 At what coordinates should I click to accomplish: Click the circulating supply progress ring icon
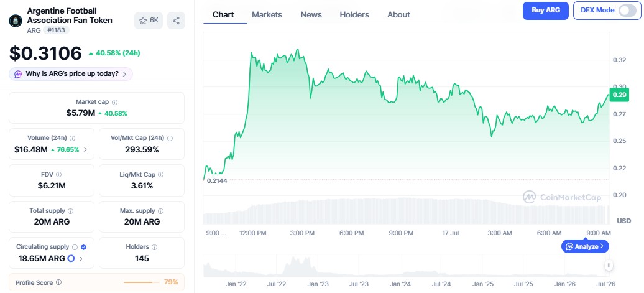pyautogui.click(x=71, y=259)
